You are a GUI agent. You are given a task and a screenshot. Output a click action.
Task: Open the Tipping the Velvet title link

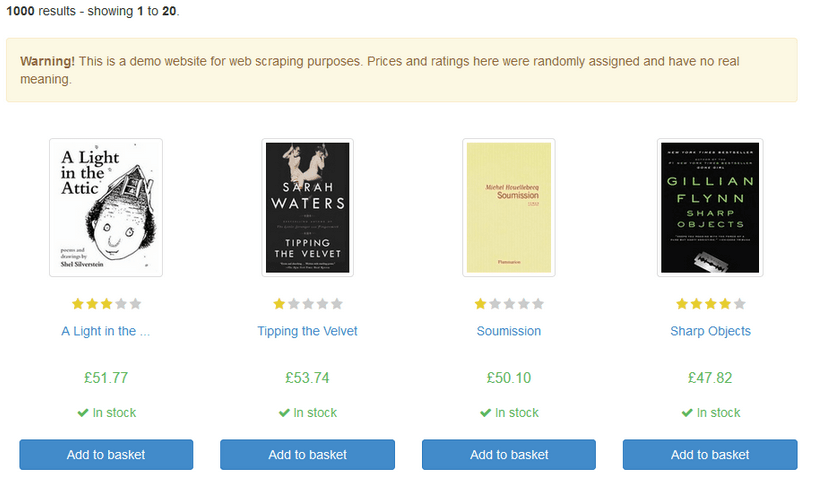coord(308,331)
